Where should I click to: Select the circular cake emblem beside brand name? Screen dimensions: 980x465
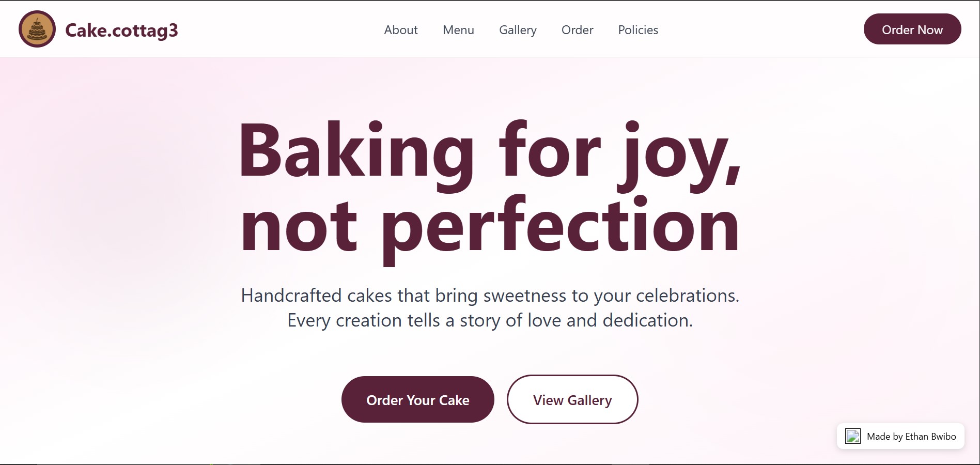coord(36,29)
